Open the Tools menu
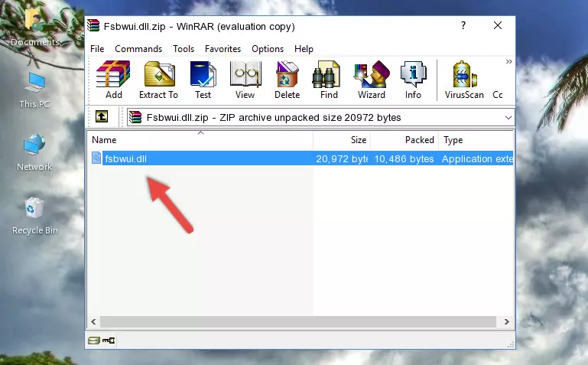 pos(184,49)
